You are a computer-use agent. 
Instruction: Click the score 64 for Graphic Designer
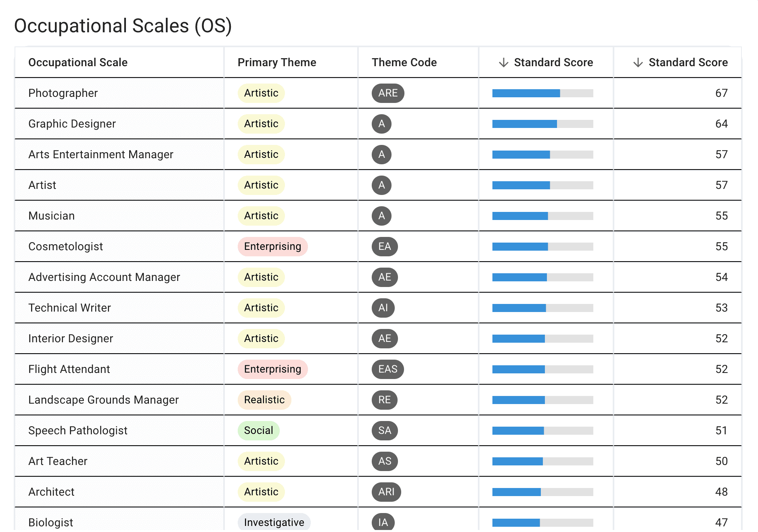point(721,124)
